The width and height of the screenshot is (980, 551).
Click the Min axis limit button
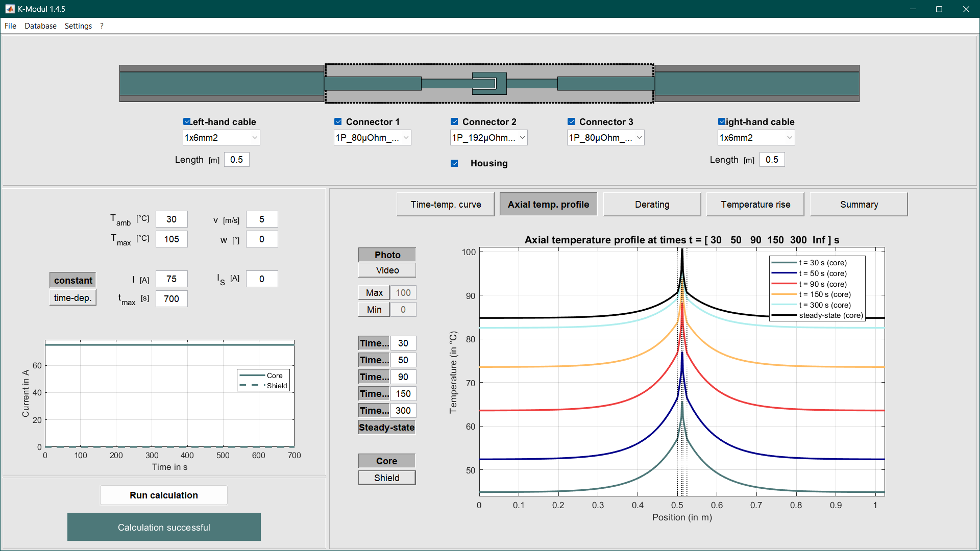374,310
